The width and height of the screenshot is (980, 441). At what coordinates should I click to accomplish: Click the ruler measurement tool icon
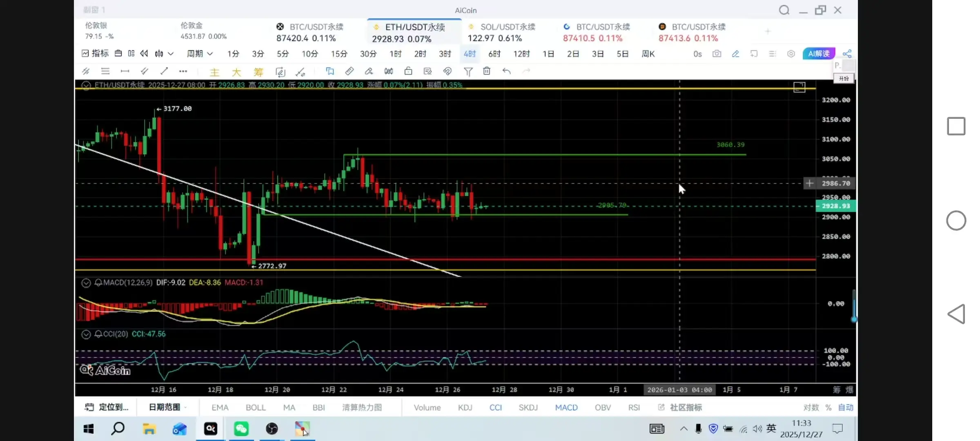tap(349, 71)
